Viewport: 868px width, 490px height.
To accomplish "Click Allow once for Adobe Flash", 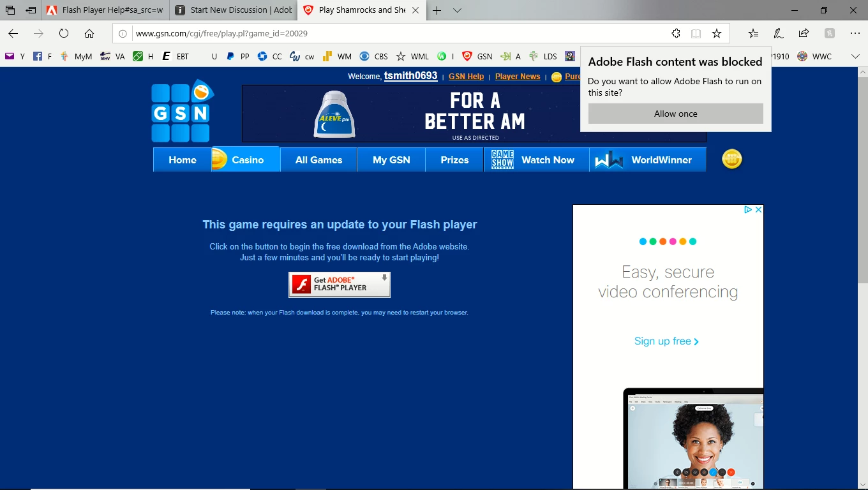I will pyautogui.click(x=676, y=114).
